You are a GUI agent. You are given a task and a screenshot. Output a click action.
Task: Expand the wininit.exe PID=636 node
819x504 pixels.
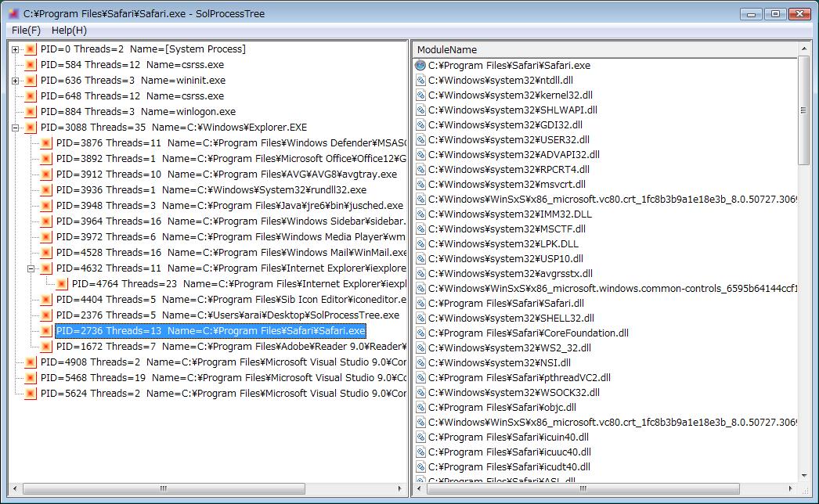pyautogui.click(x=15, y=81)
